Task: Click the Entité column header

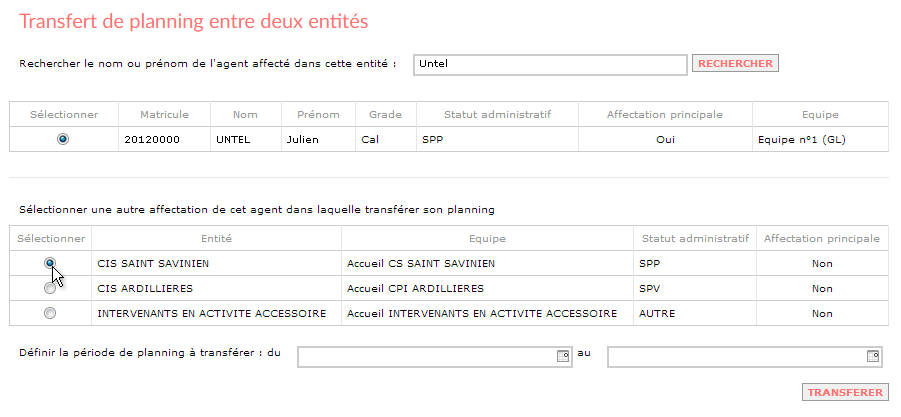Action: click(x=217, y=238)
